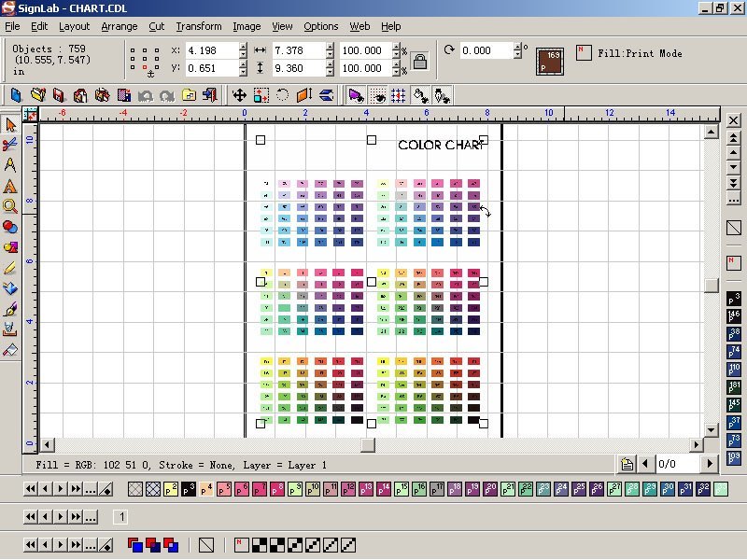Select the red and blue circles Shapes tool

coord(10,227)
